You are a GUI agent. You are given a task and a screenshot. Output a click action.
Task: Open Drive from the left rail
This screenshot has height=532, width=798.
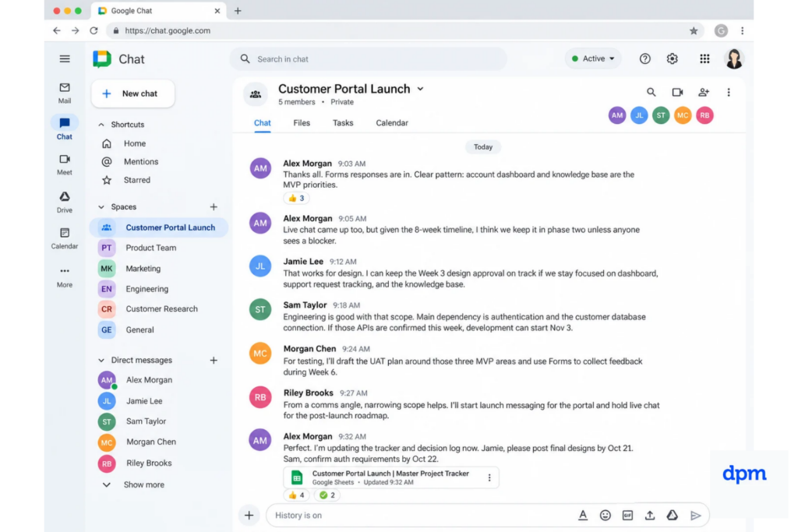click(65, 202)
